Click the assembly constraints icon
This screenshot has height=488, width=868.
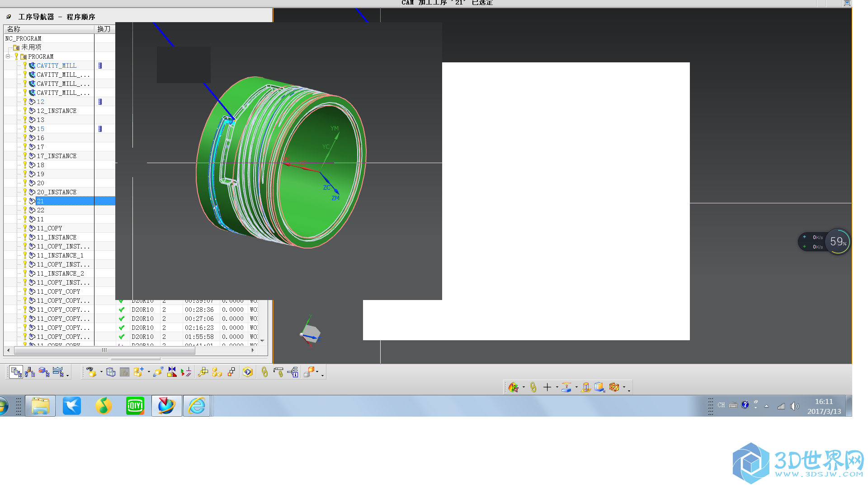(x=186, y=372)
